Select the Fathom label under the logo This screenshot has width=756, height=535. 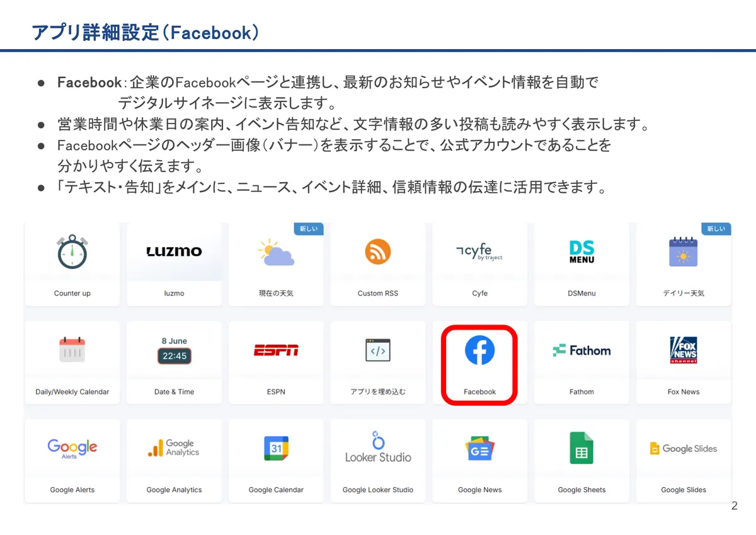581,391
